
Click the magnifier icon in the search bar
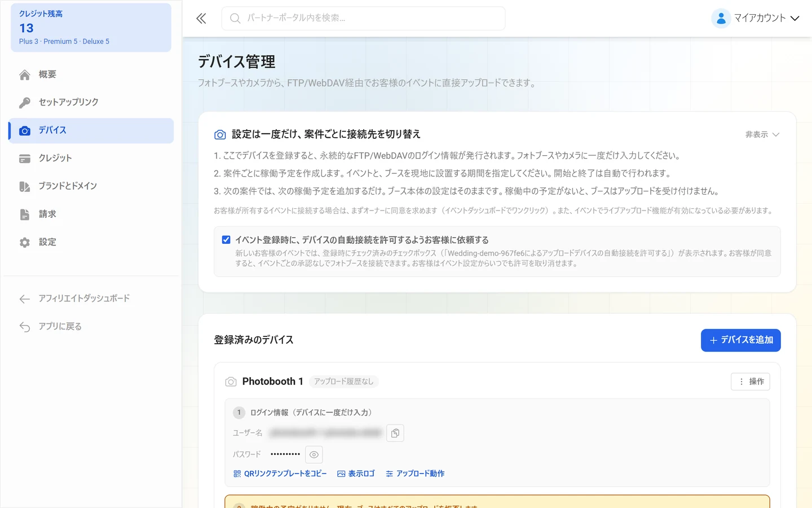point(235,19)
